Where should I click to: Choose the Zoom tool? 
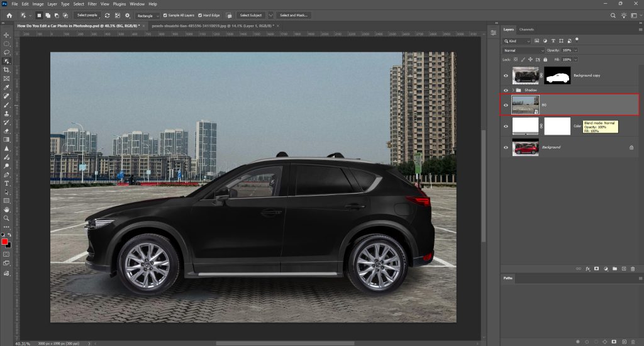[6, 218]
